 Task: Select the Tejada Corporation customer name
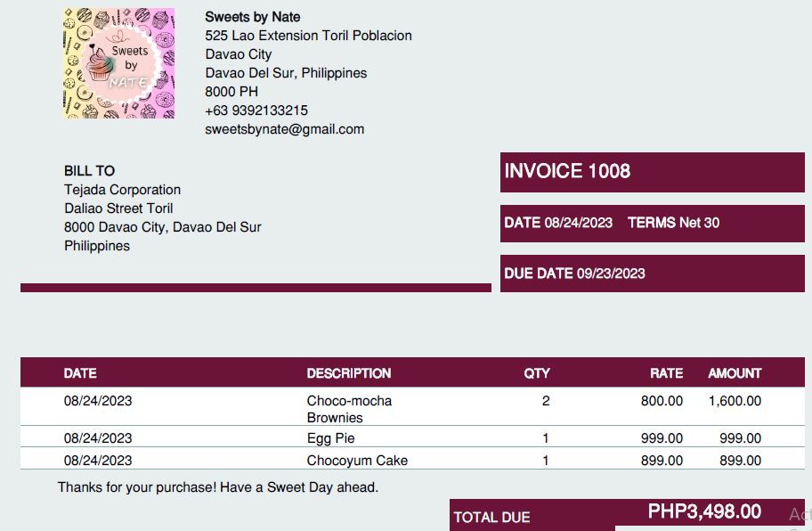click(122, 190)
